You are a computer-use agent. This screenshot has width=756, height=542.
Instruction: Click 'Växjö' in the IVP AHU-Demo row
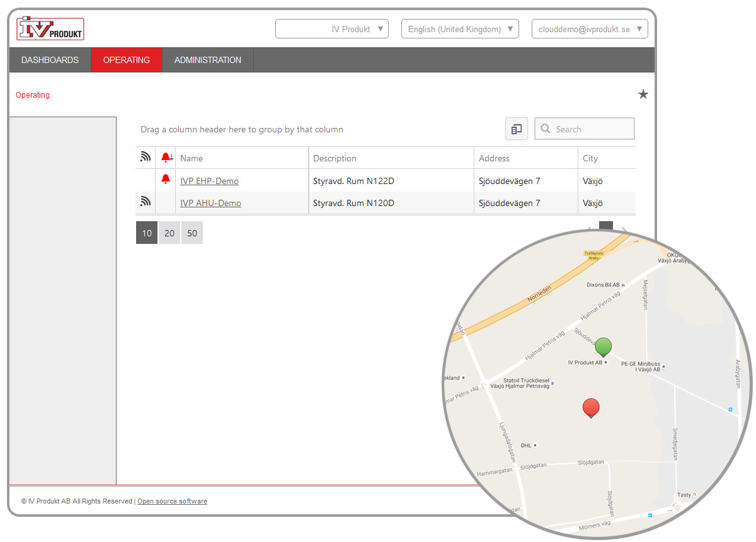pyautogui.click(x=593, y=203)
